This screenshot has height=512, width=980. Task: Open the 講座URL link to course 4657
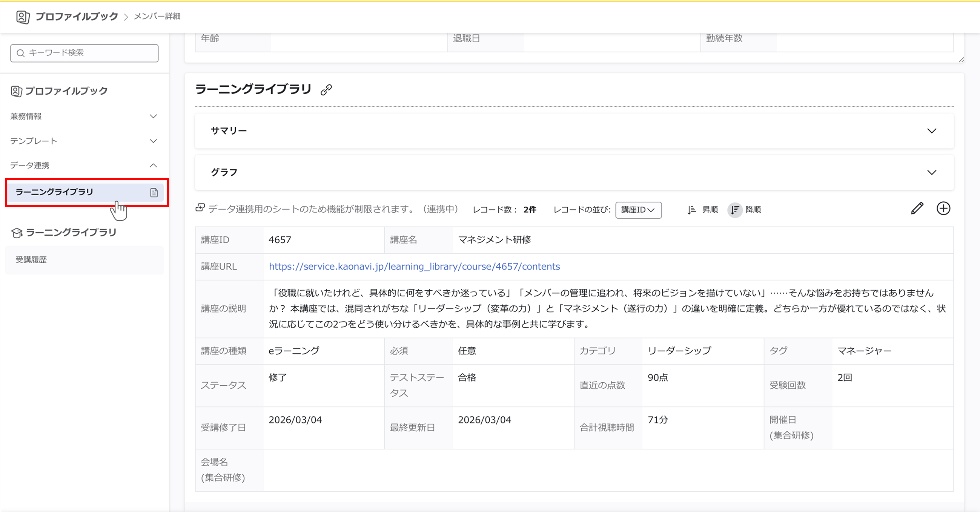[414, 267]
